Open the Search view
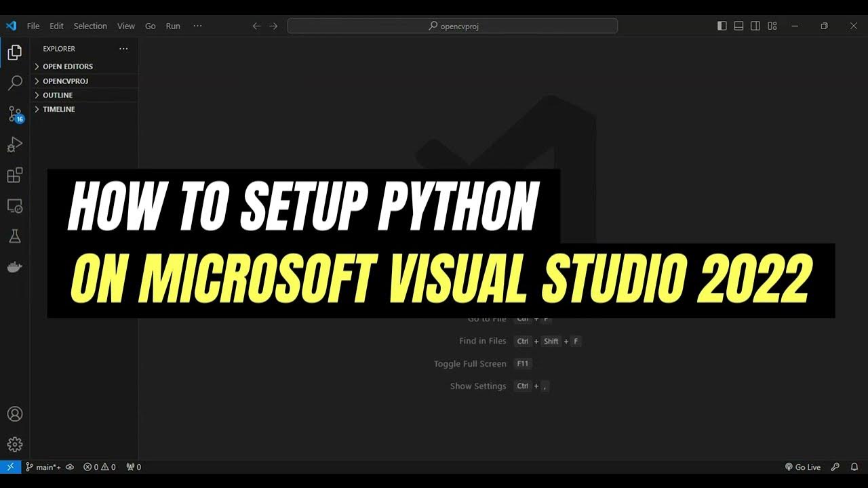Screen dimensions: 868x488 (14, 83)
